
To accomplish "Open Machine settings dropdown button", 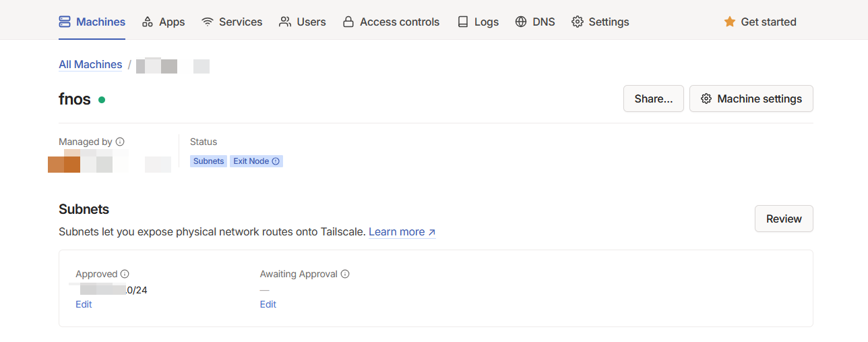I will click(751, 98).
